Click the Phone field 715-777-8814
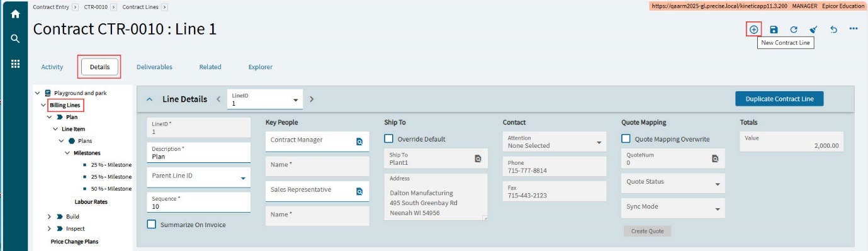The image size is (868, 251). click(555, 167)
